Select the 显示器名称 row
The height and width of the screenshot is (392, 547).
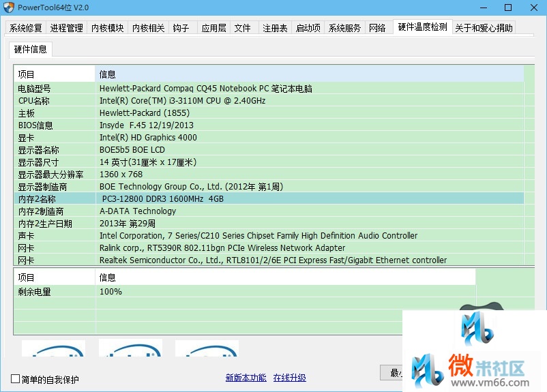269,149
